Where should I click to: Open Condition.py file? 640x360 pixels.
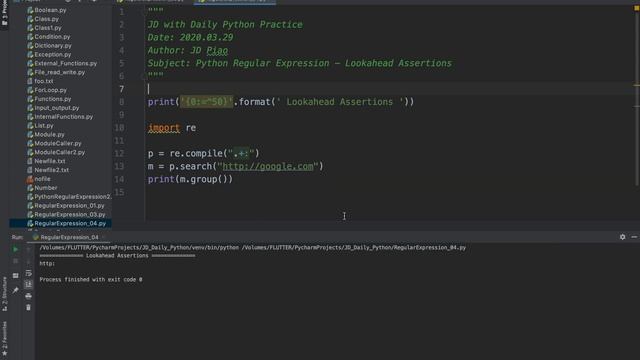pos(52,37)
